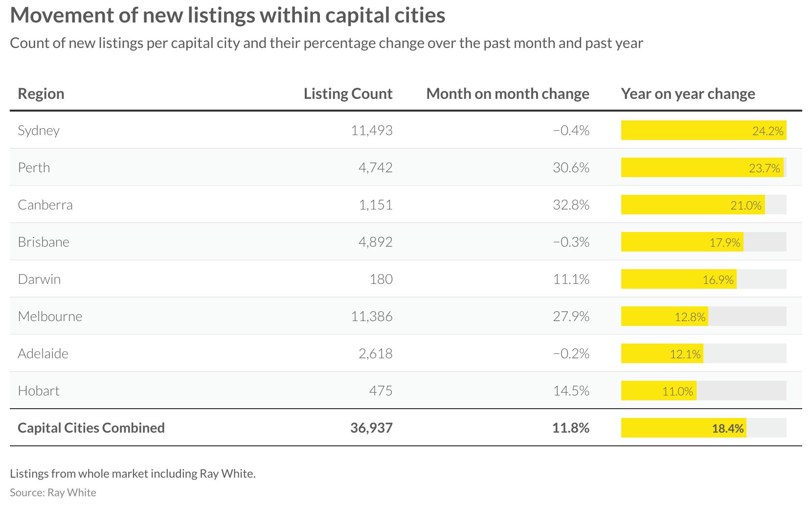Click Perth's listing count of 4,742
The image size is (812, 508).
click(375, 167)
